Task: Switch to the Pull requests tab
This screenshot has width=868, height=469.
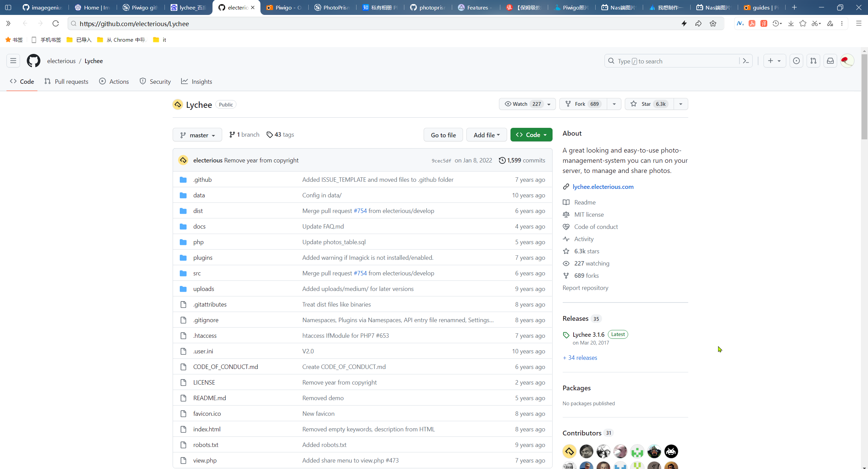Action: tap(66, 81)
